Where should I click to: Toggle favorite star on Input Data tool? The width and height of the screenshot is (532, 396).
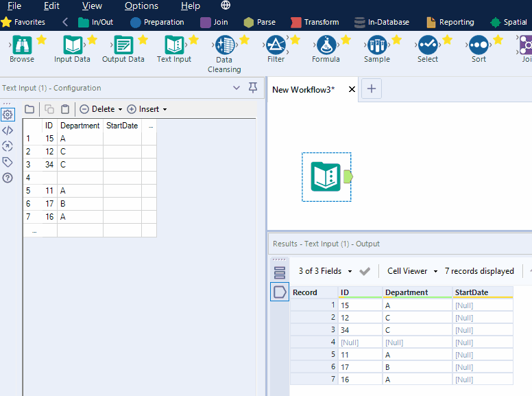[93, 40]
